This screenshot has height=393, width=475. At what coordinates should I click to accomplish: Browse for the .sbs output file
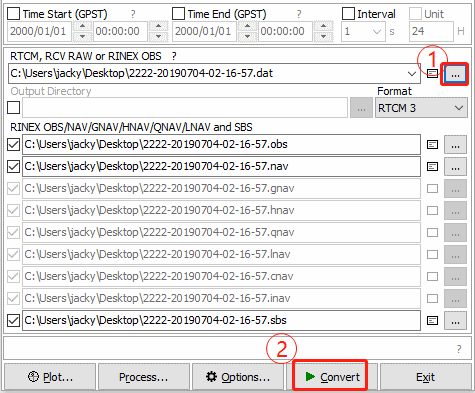click(455, 321)
